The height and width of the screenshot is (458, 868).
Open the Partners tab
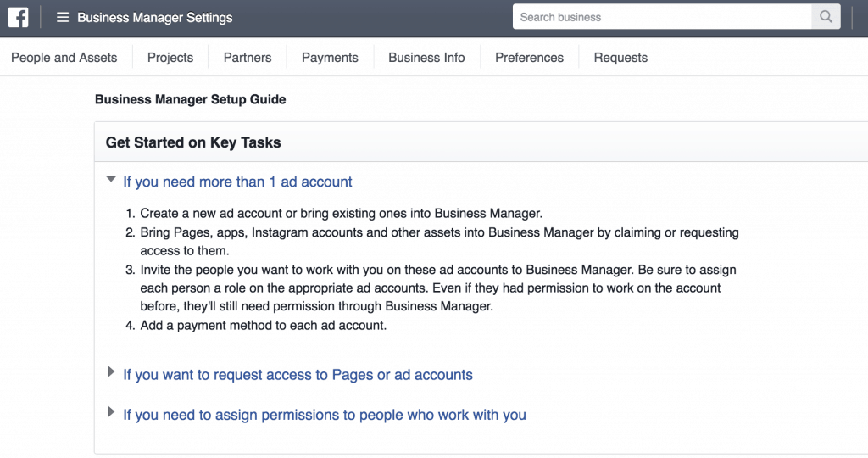coord(248,58)
